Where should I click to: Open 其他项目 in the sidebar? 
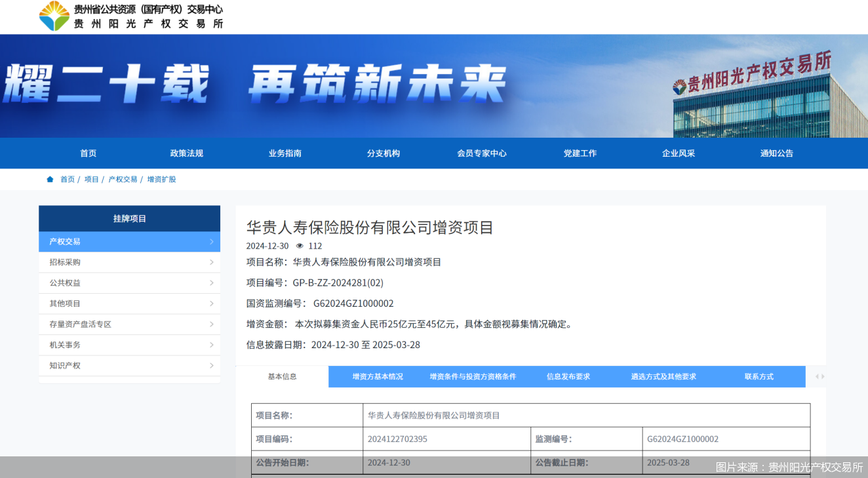click(x=65, y=304)
